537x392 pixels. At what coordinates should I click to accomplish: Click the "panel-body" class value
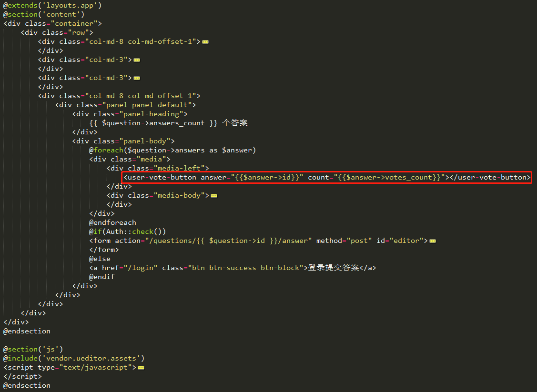(145, 141)
